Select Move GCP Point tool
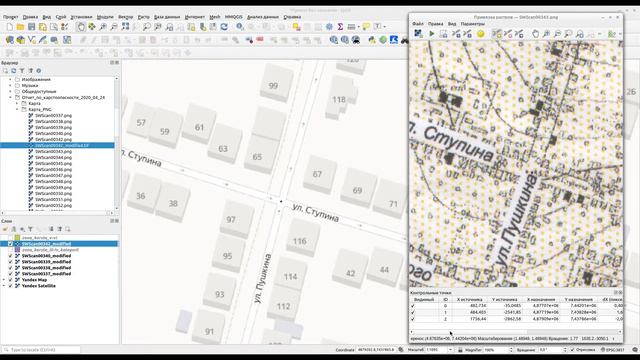Viewport: 640px width, 360px height. 519,34
